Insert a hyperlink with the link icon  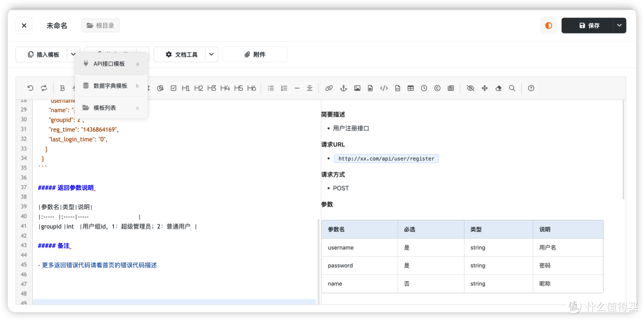pos(329,88)
